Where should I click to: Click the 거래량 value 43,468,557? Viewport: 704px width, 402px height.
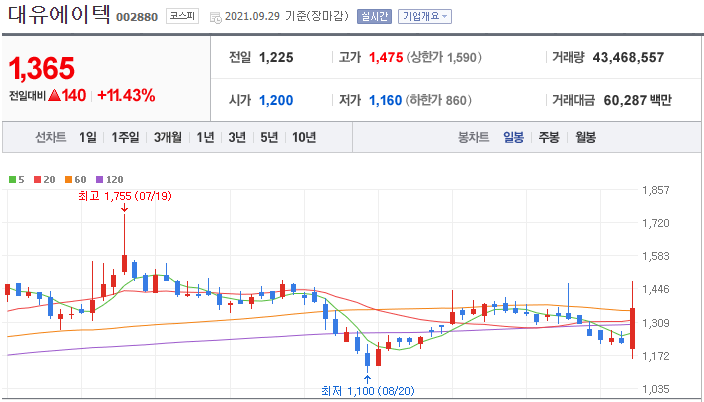628,57
